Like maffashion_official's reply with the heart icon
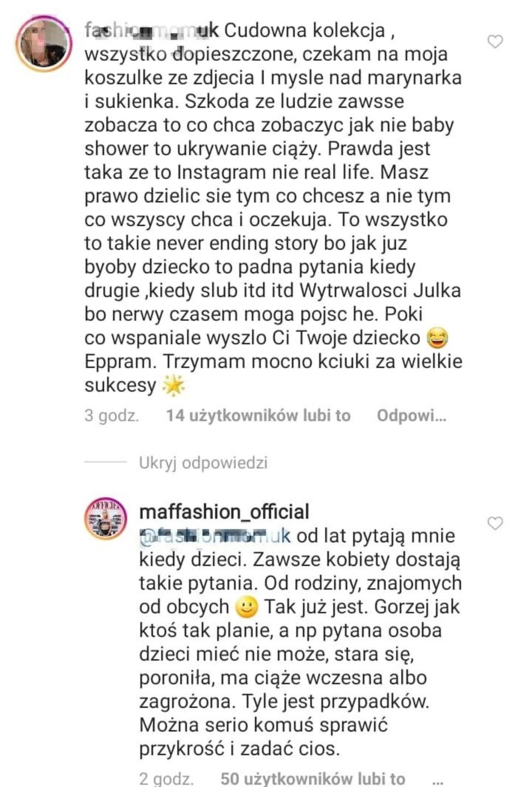 point(495,524)
